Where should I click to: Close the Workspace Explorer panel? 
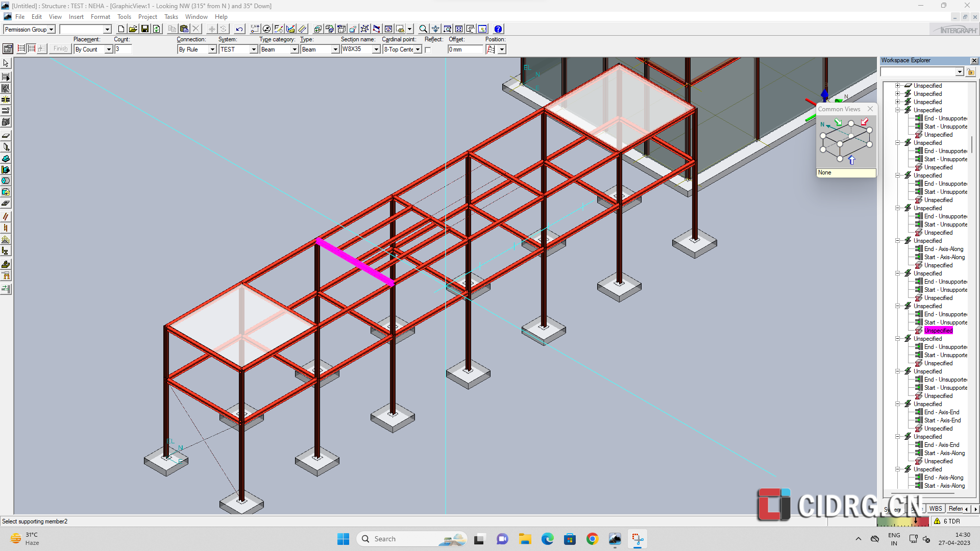974,61
